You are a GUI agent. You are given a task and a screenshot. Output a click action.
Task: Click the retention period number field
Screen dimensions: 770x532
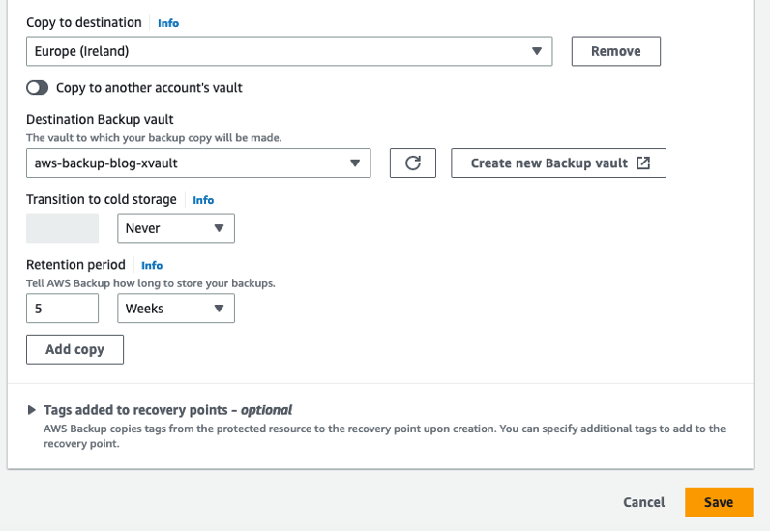(x=62, y=309)
